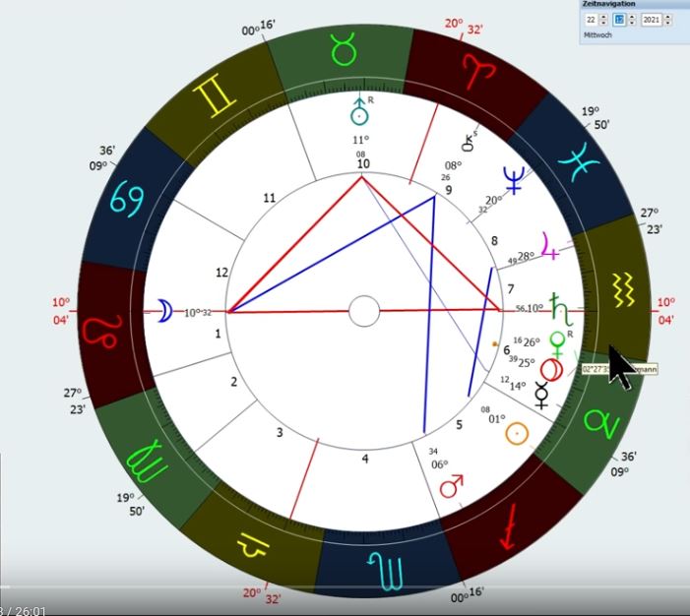Decrease the year 2021 with down arrow
This screenshot has height=616, width=690.
click(668, 23)
